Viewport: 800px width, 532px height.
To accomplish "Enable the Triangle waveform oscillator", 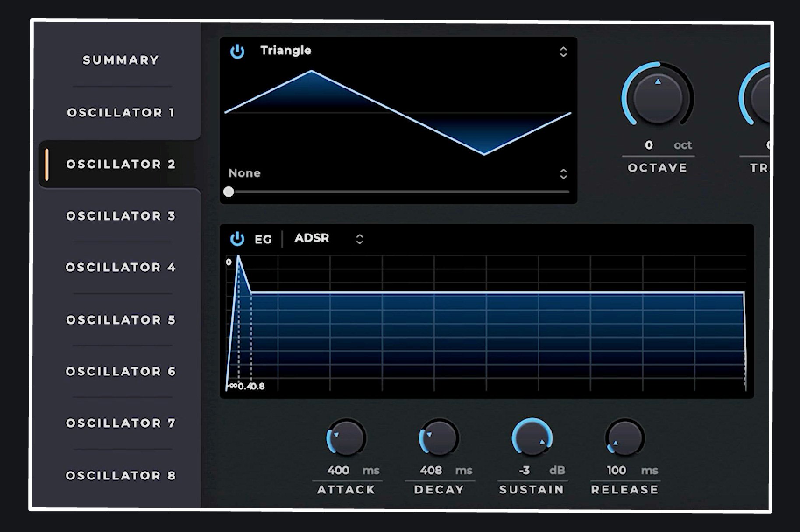I will (x=236, y=52).
